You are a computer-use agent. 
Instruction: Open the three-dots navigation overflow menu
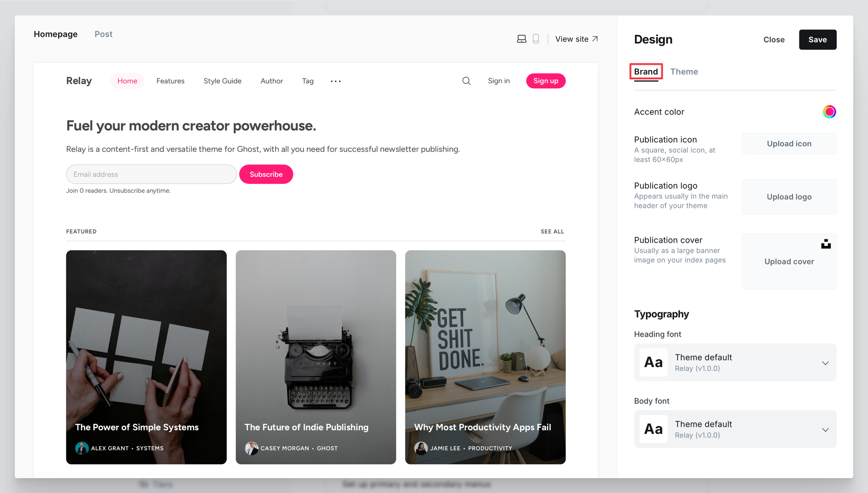point(335,81)
